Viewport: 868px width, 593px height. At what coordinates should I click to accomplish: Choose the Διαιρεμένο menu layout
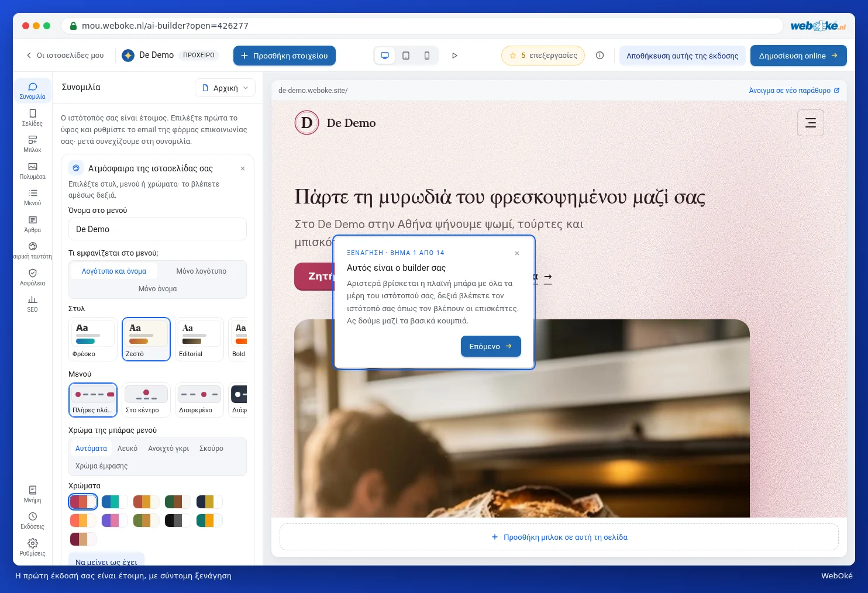pos(199,400)
